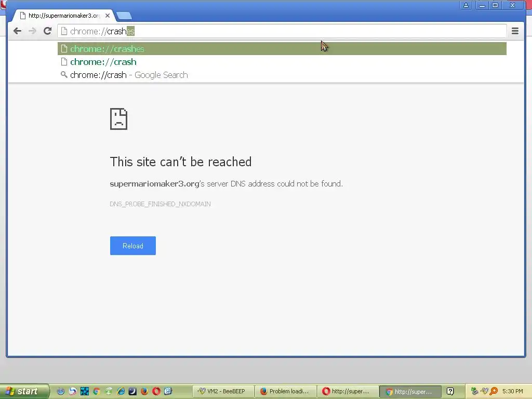
Task: Click the first globe quick launch icon
Action: [60, 391]
